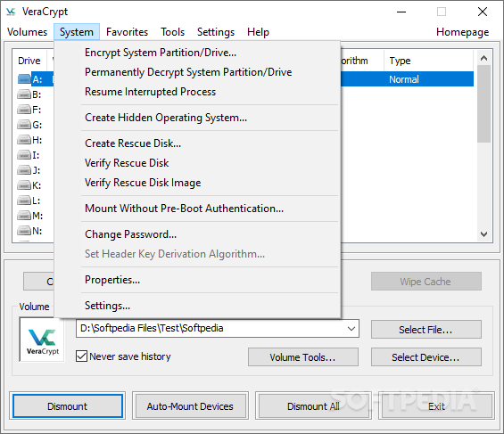
Task: Click the drive list scrollbar thumb
Action: 483,103
